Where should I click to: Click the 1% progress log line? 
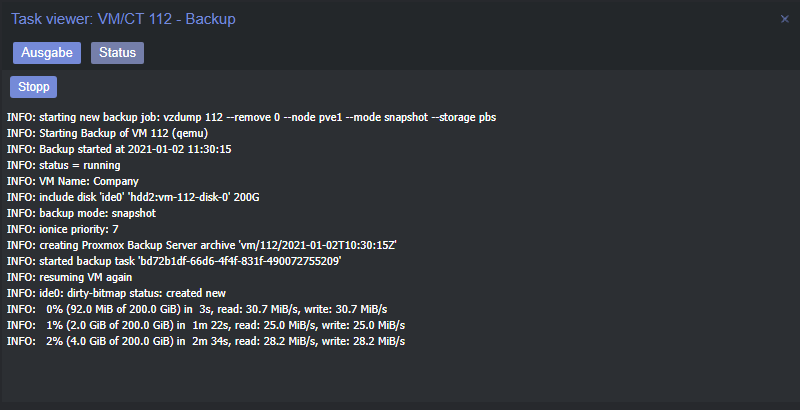[206, 325]
